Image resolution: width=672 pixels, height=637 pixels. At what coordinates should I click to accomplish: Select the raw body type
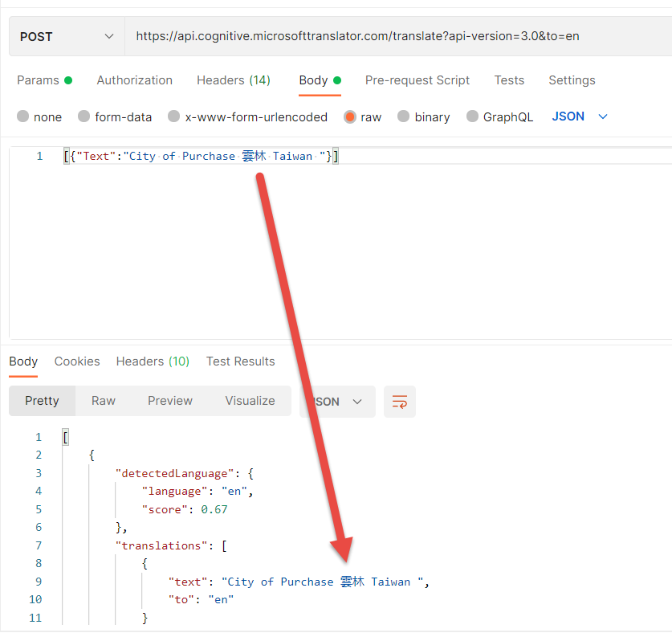[x=363, y=116]
